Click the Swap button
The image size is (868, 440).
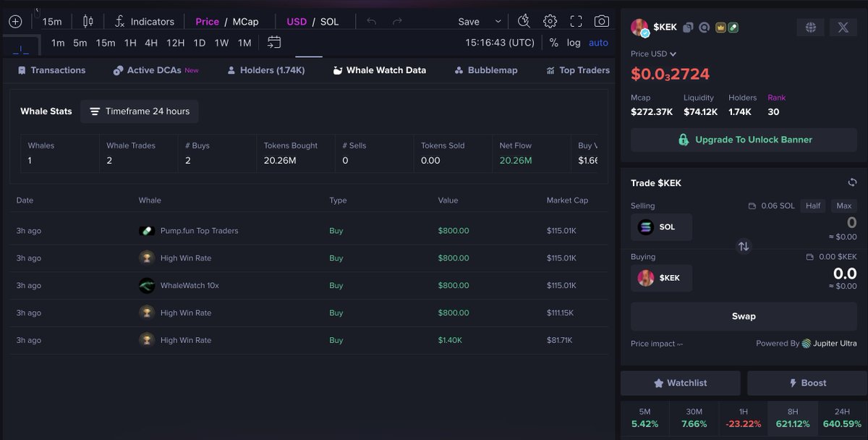coord(744,316)
